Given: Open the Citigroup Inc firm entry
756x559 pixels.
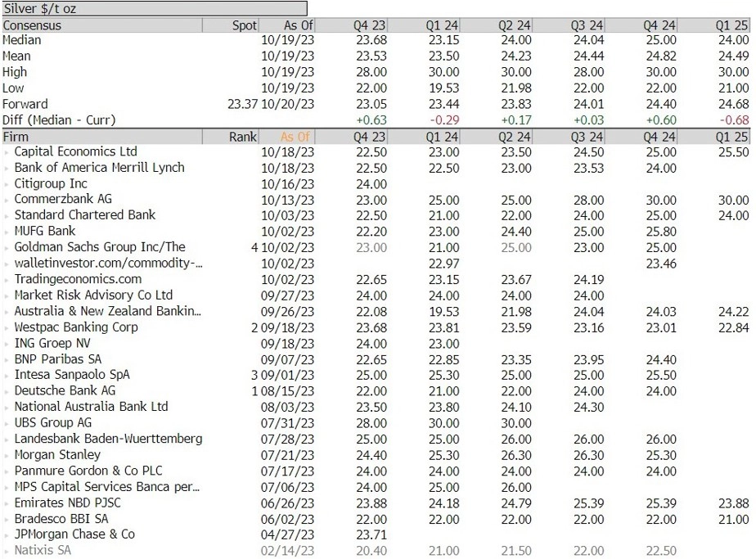Looking at the screenshot, I should pyautogui.click(x=51, y=184).
